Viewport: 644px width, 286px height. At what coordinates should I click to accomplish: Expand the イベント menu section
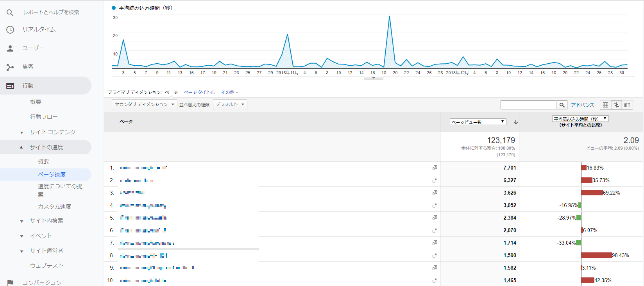pos(22,236)
